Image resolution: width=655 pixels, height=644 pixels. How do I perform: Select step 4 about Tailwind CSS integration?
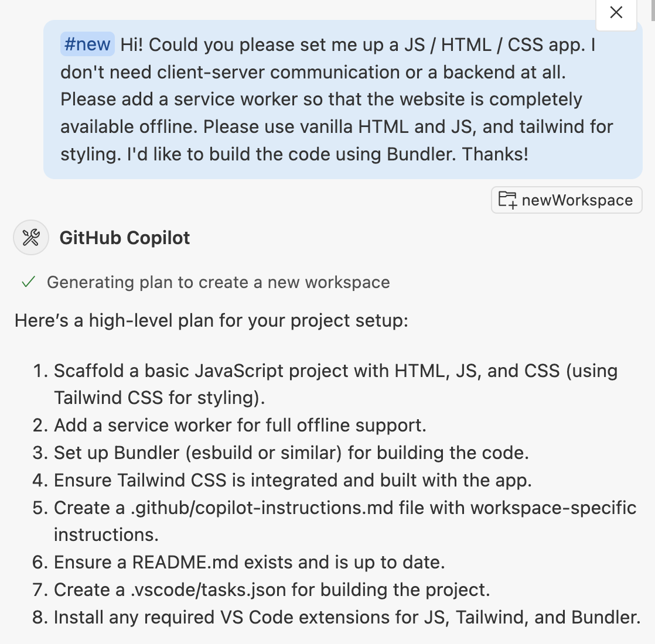point(282,481)
